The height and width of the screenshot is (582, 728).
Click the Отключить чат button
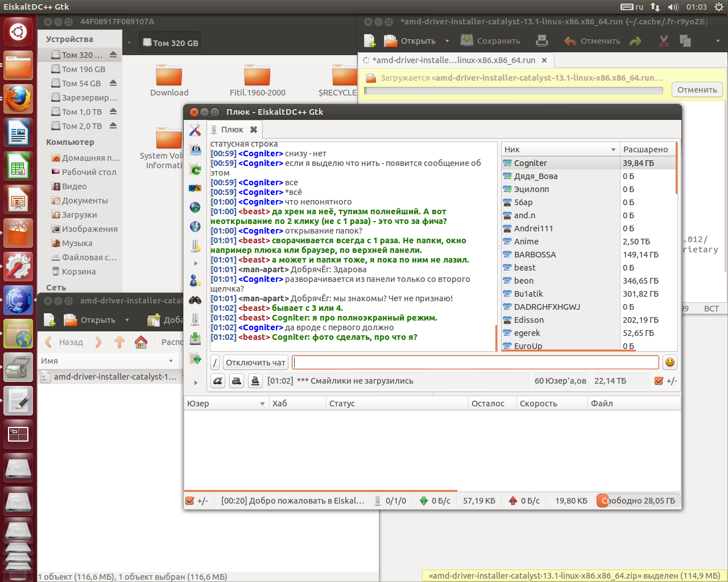coord(255,363)
